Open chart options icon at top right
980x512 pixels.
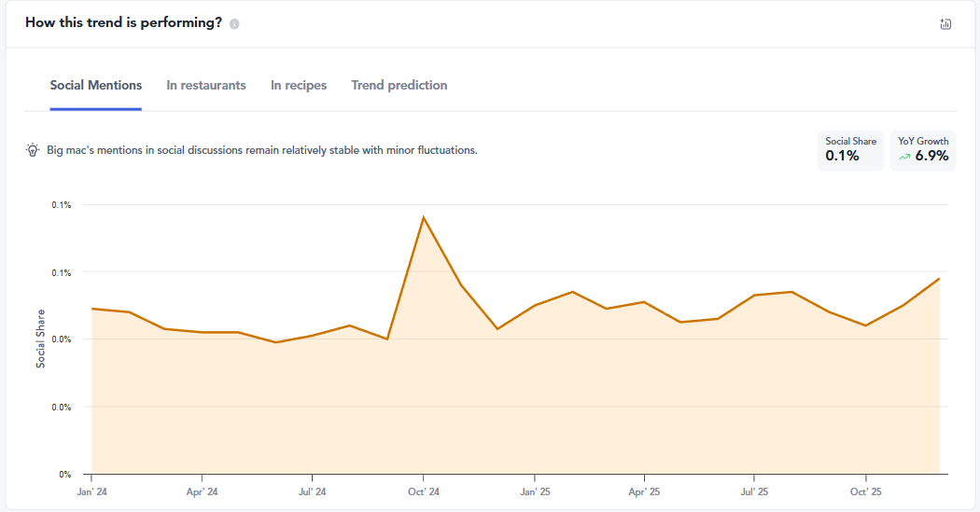(x=945, y=24)
